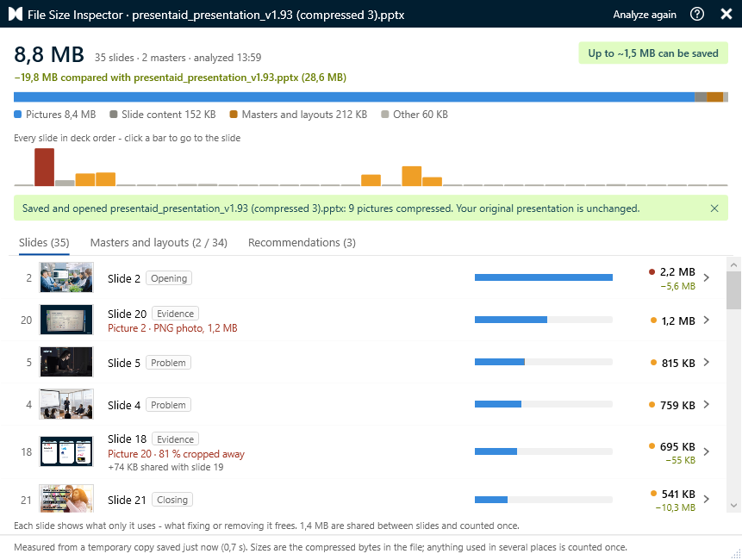The height and width of the screenshot is (560, 742).
Task: Click the Slide 2 size bar
Action: [x=544, y=277]
